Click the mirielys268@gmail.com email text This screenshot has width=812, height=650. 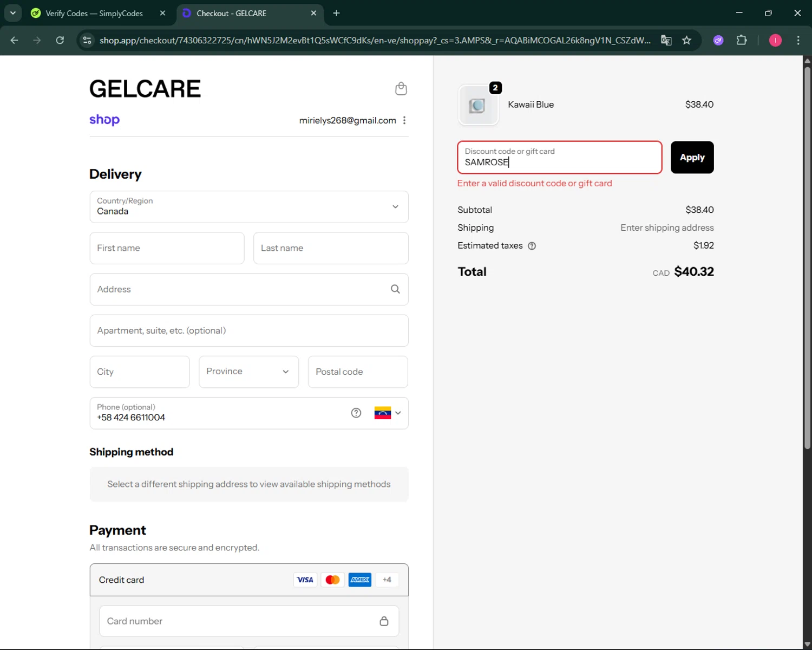[x=348, y=120]
